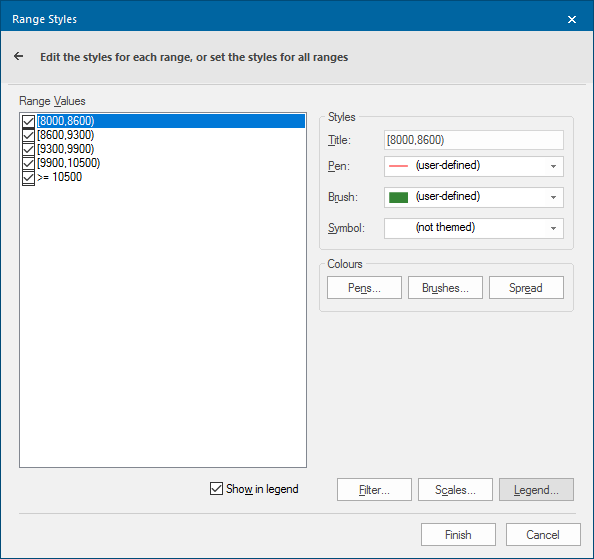Screen dimensions: 594x559
Task: Toggle the >= 10500 range checkbox
Action: (28, 177)
